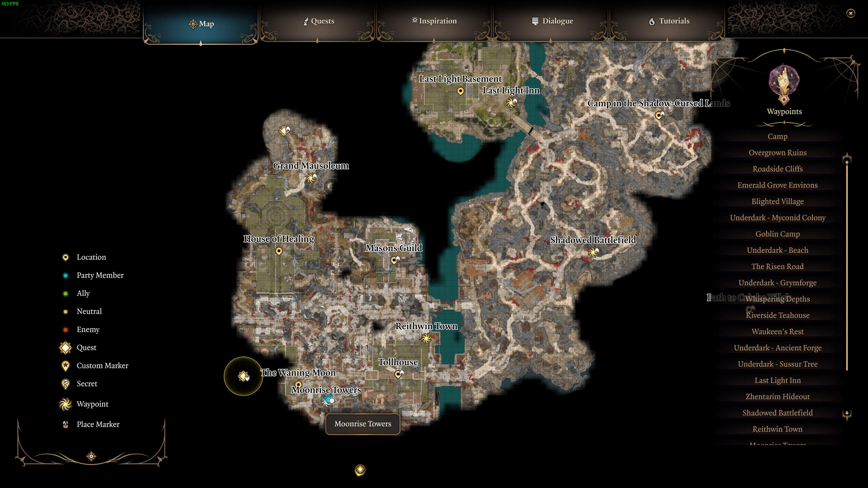This screenshot has width=868, height=488.
Task: Select the Quest marker icon in legend
Action: tap(65, 347)
